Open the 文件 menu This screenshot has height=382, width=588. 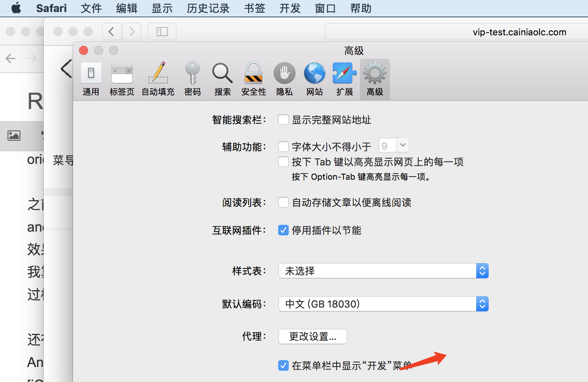[91, 8]
